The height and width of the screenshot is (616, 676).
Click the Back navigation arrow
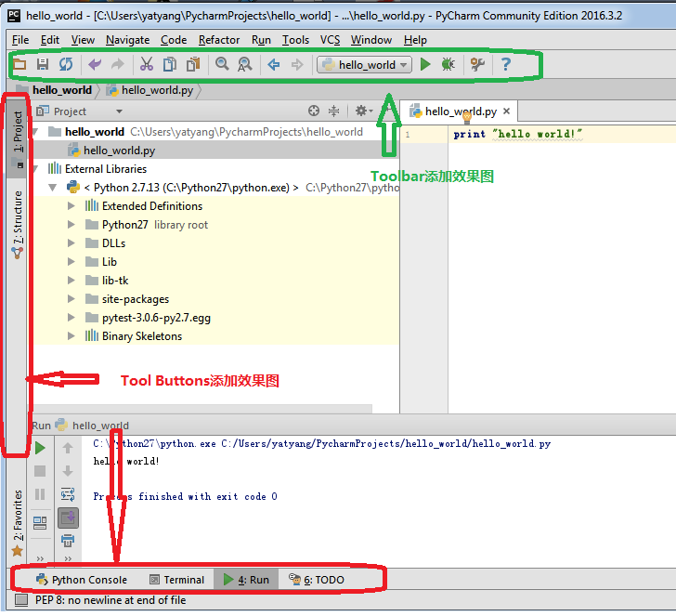[x=274, y=65]
